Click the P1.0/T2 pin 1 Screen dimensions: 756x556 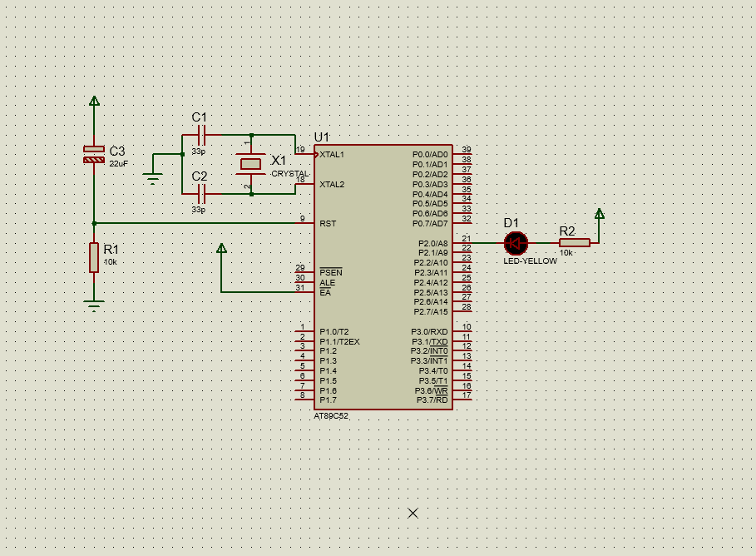point(304,331)
